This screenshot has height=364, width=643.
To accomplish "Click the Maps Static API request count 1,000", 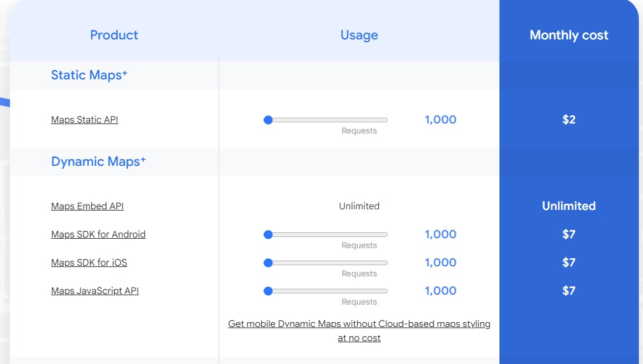I will 441,120.
